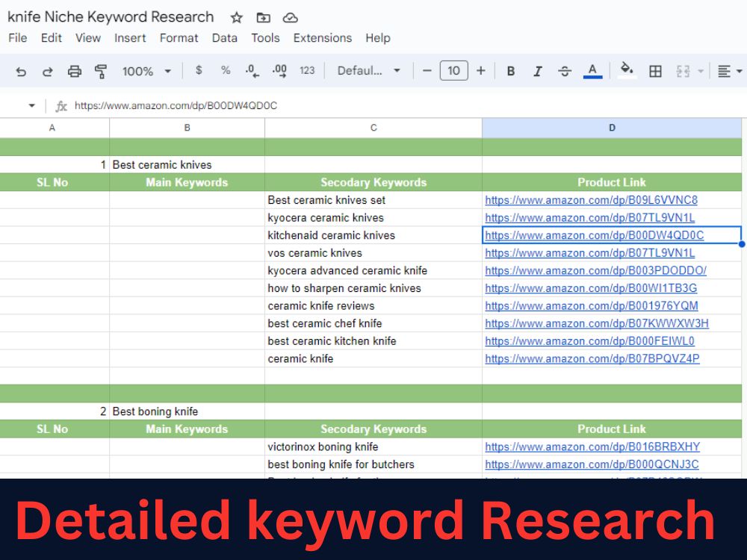The width and height of the screenshot is (747, 560).
Task: Click the font size increase plus button
Action: [480, 71]
